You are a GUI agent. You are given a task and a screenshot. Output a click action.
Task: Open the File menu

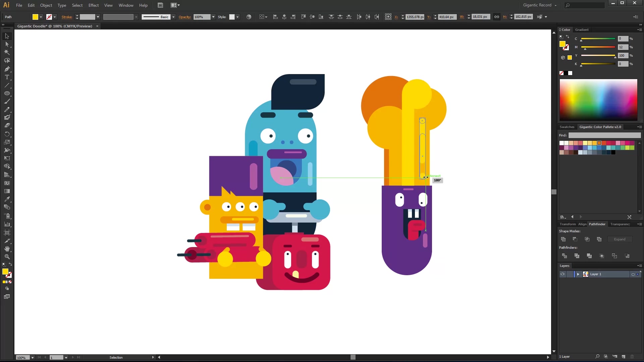tap(19, 5)
